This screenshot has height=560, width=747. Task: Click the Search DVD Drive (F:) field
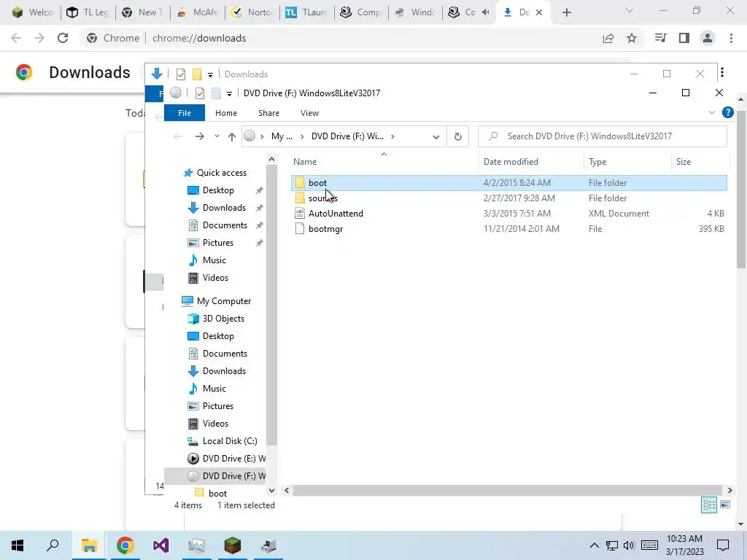[603, 136]
